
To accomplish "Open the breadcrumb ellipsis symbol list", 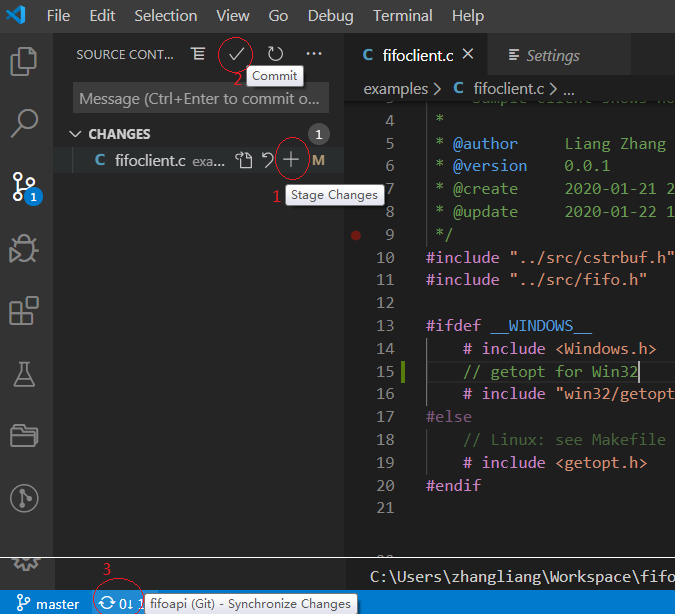I will 569,90.
